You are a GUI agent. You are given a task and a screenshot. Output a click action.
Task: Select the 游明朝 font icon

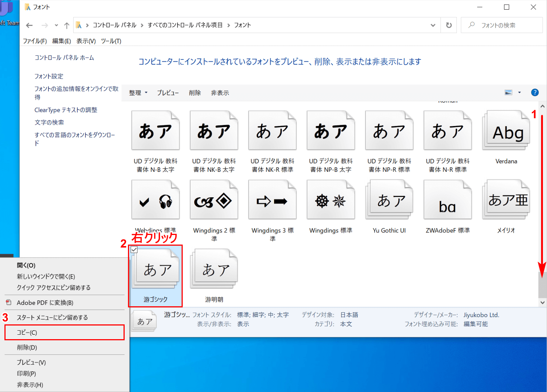pyautogui.click(x=214, y=269)
